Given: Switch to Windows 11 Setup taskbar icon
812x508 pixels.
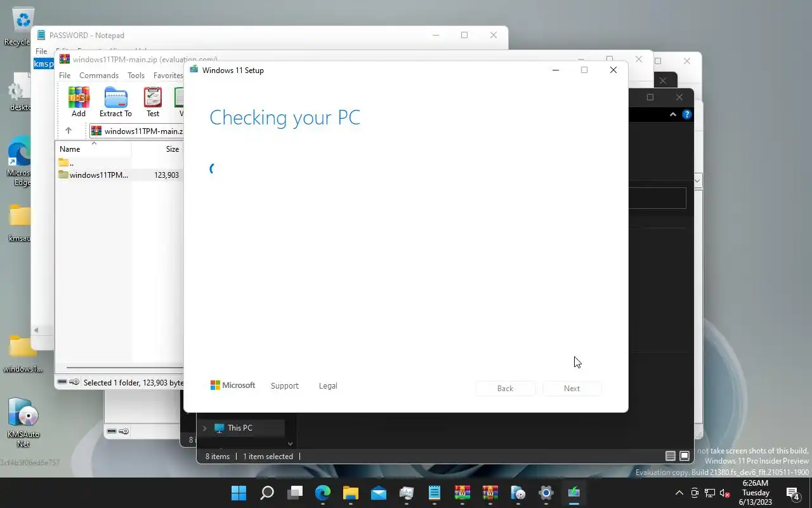Looking at the screenshot, I should coord(574,493).
